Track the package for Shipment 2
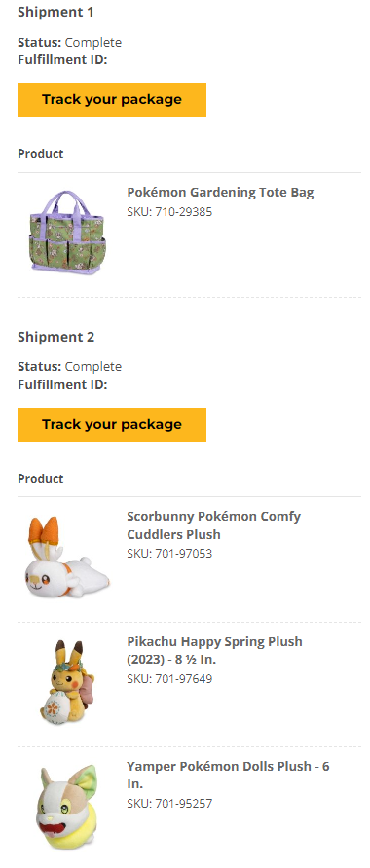The image size is (370, 868). [112, 424]
